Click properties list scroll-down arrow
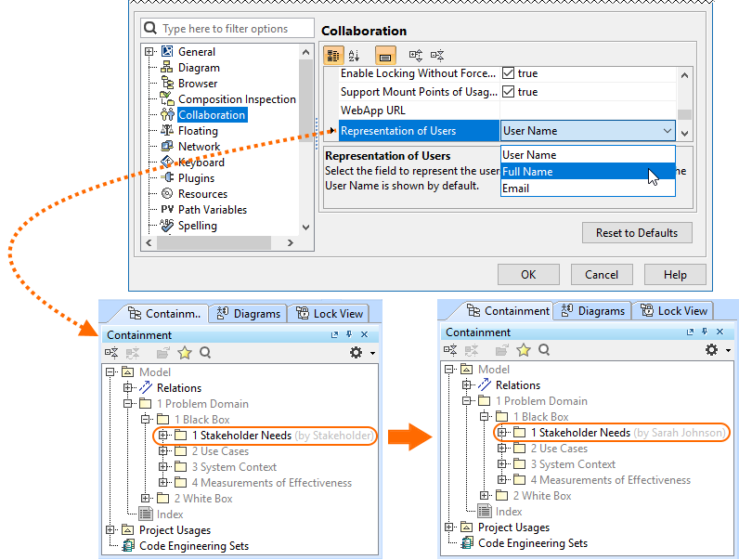Viewport: 739px width, 560px height. [x=685, y=134]
